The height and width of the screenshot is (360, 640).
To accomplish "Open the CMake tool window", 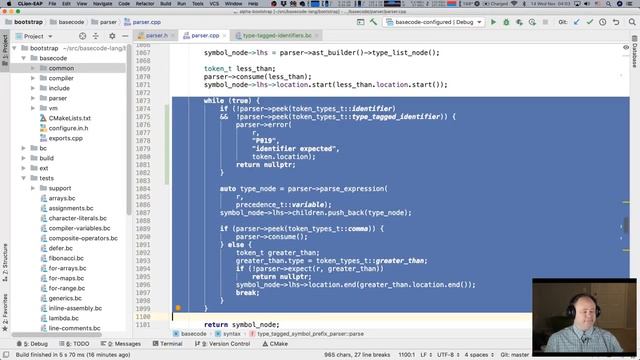I will (275, 344).
